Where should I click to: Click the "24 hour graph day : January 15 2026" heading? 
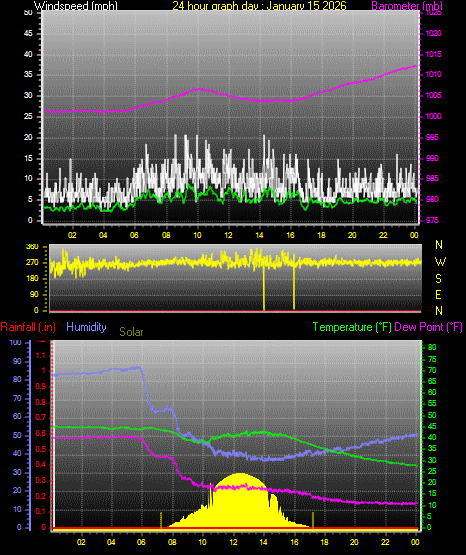point(259,5)
